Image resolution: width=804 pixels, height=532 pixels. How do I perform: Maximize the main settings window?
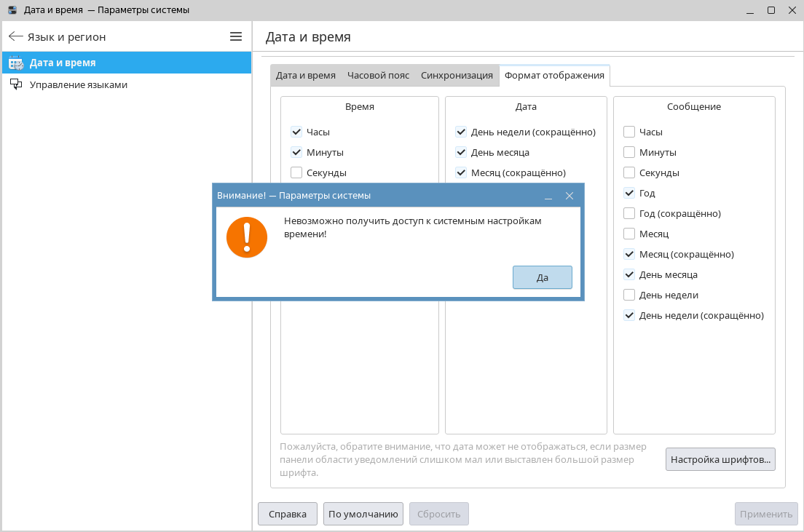click(770, 10)
